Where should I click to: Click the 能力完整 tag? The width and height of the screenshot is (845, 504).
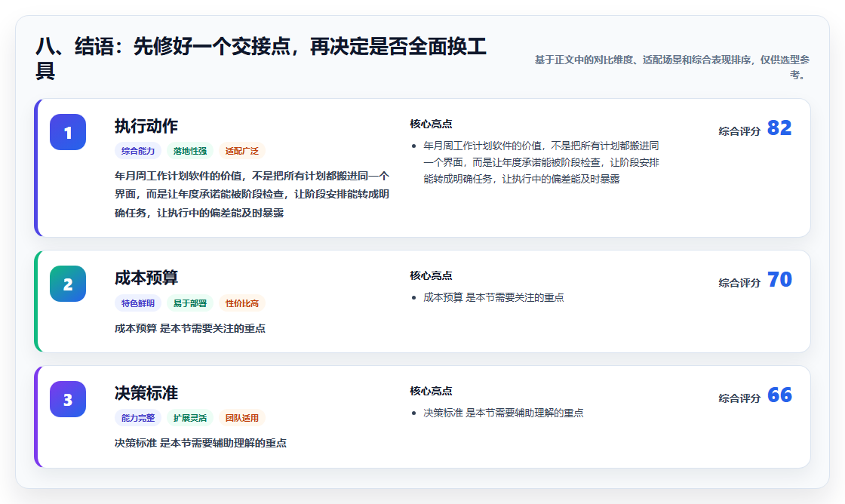138,418
